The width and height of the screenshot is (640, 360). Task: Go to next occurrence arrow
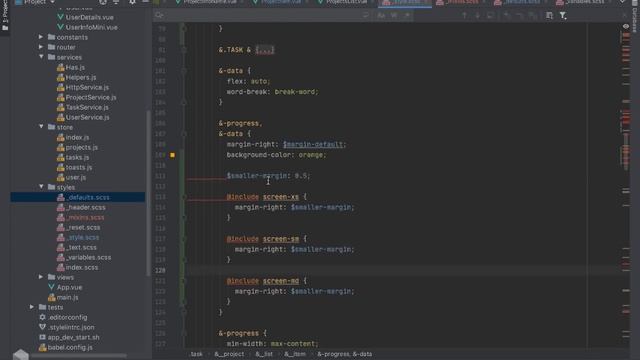(477, 15)
